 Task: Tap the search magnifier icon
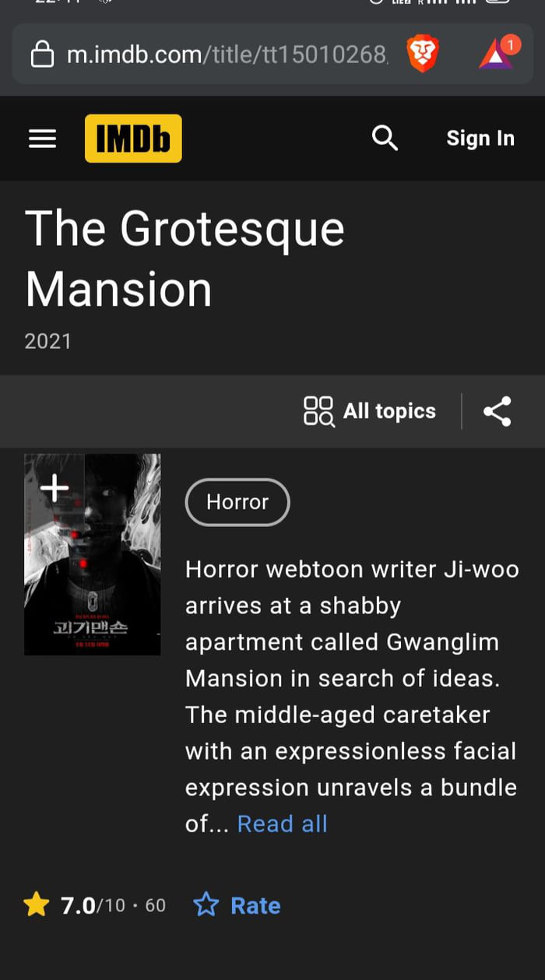pyautogui.click(x=385, y=139)
